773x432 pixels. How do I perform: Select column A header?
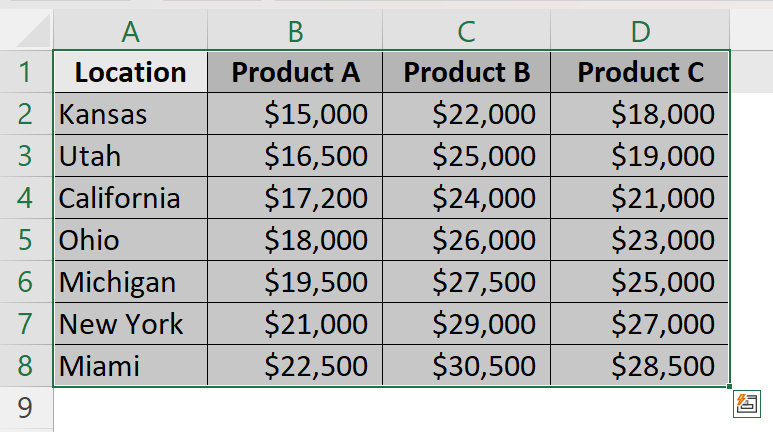[130, 32]
